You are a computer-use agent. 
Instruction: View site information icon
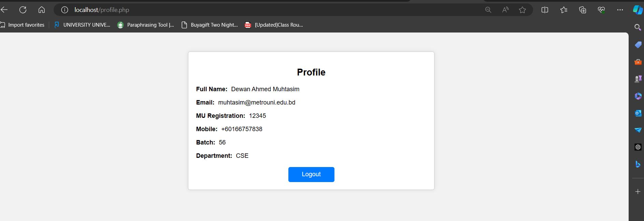click(x=65, y=10)
